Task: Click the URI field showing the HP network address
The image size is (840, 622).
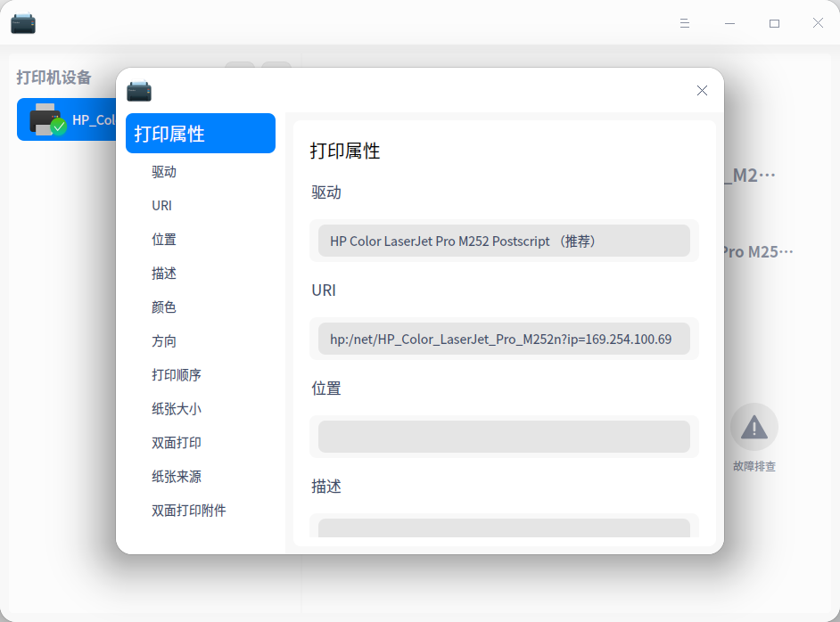Action: tap(505, 339)
